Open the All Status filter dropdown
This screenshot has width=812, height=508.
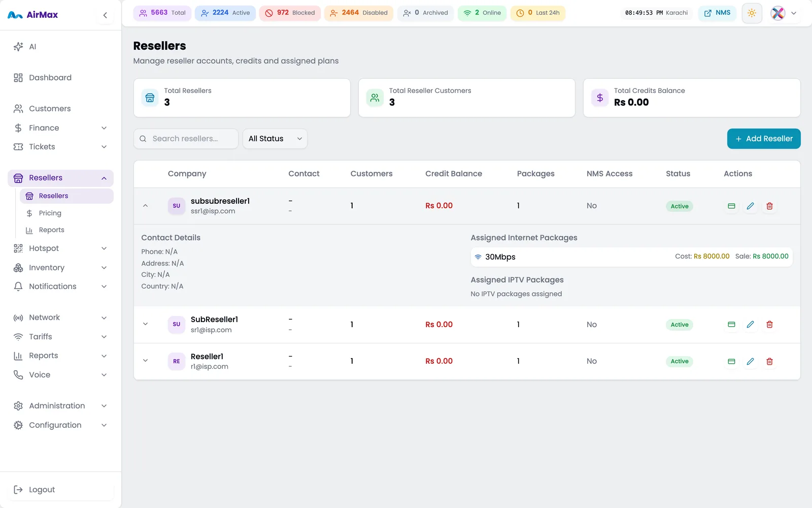tap(275, 139)
